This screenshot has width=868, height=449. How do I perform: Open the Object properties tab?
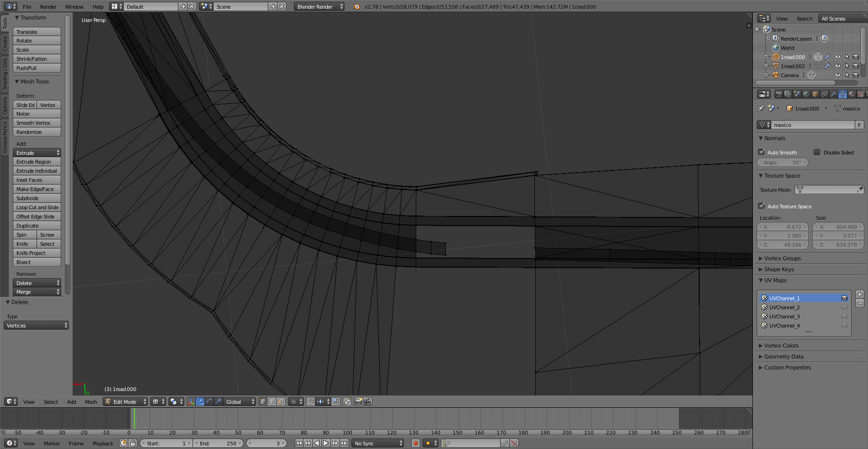(816, 94)
